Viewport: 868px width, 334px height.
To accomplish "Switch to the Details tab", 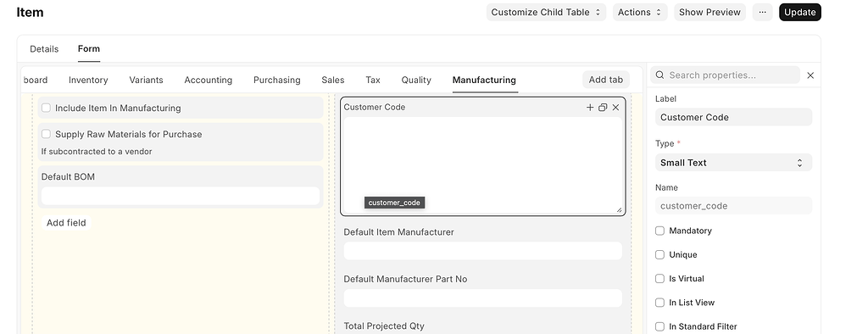I will [44, 48].
